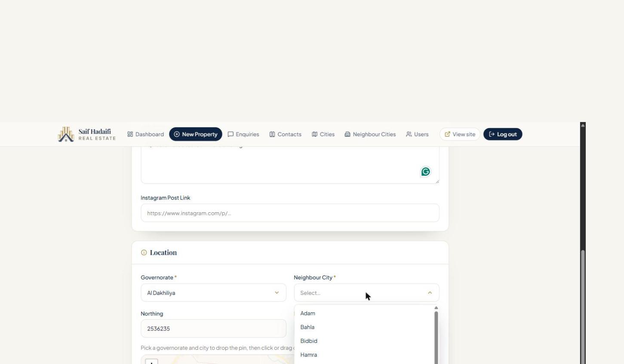This screenshot has height=364, width=624.
Task: Click the View site button
Action: click(460, 134)
